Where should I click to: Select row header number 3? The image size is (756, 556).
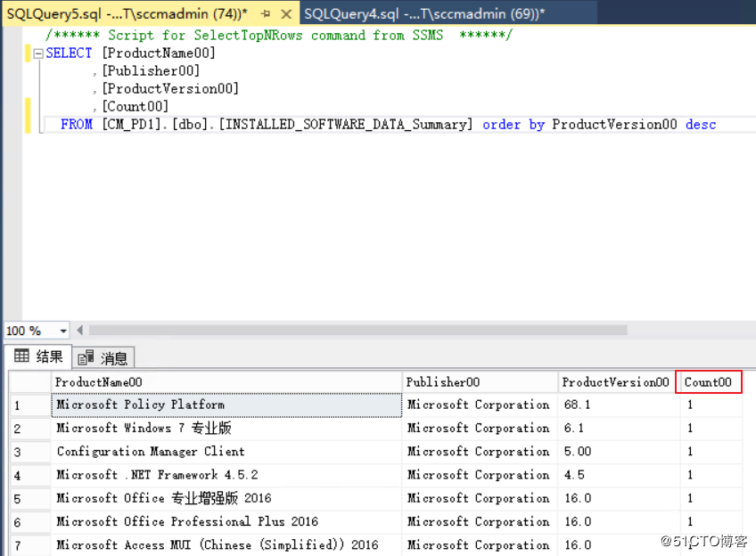tap(30, 452)
